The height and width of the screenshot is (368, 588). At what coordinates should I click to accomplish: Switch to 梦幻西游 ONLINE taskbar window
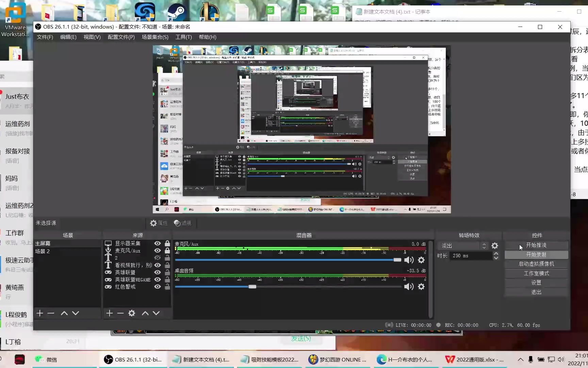click(338, 359)
